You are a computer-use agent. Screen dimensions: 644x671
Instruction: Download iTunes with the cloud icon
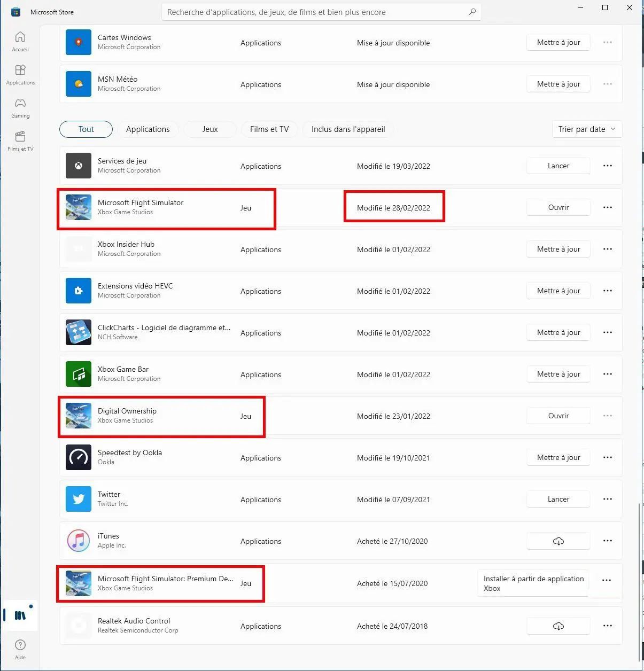point(558,541)
